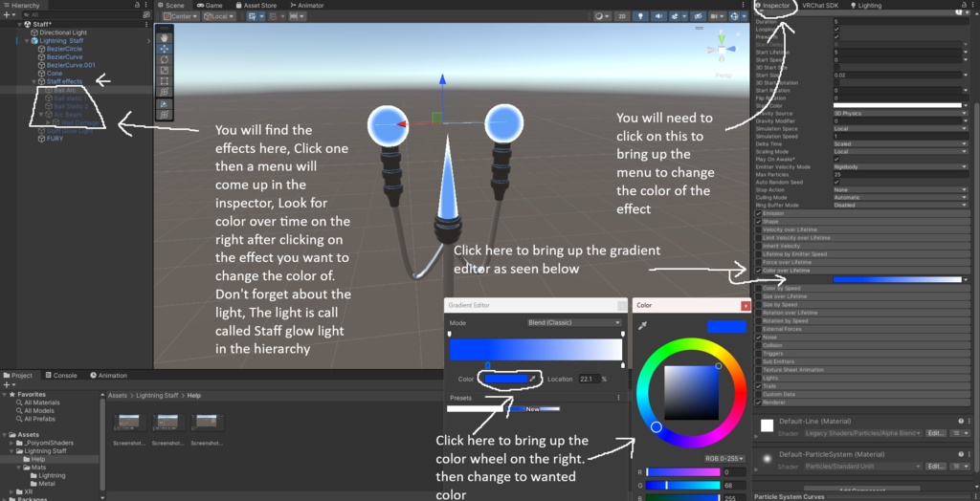The width and height of the screenshot is (980, 501).
Task: Click Edit button for Default-ParticleSystem material
Action: coord(935,466)
